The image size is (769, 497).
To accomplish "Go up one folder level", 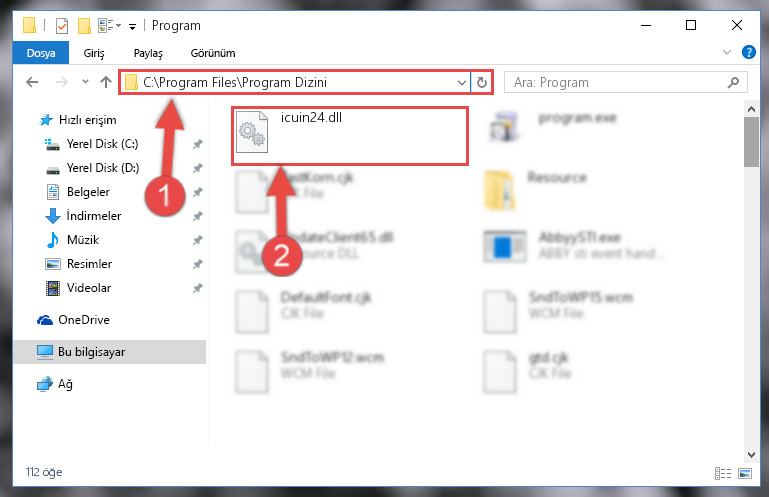I will click(106, 82).
